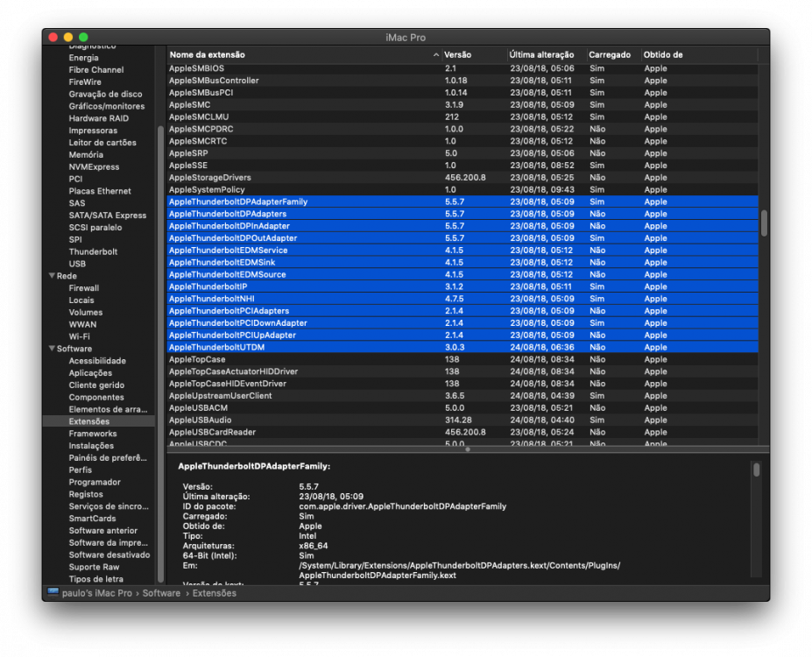Select Software desativado in the sidebar
This screenshot has width=812, height=657.
tap(109, 555)
